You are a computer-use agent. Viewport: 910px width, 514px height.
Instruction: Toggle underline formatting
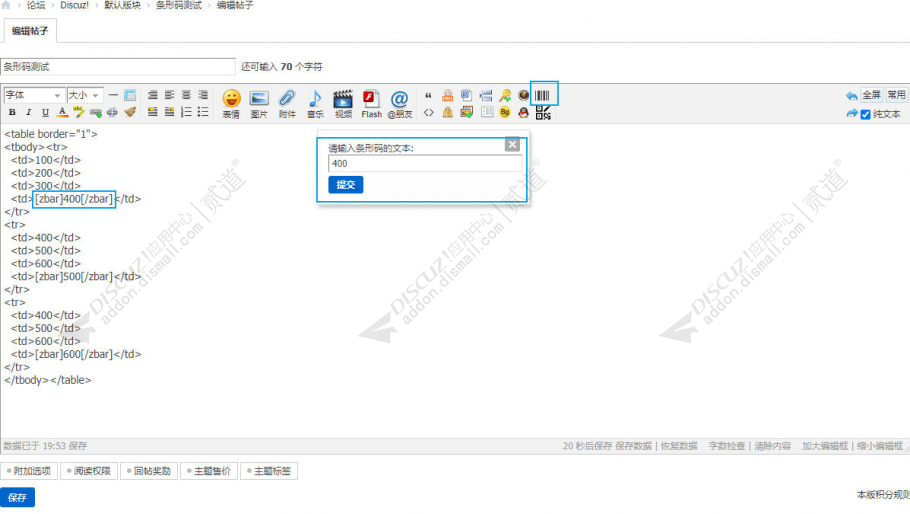point(45,112)
